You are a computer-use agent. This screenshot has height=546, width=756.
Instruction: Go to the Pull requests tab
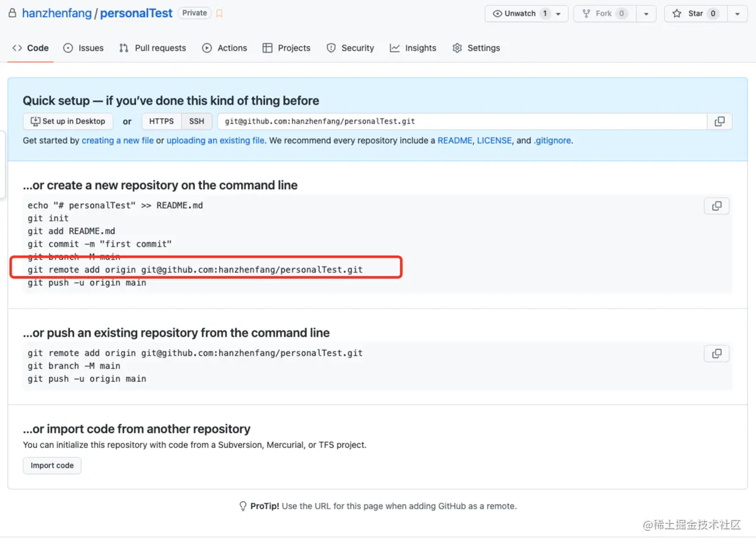[153, 48]
